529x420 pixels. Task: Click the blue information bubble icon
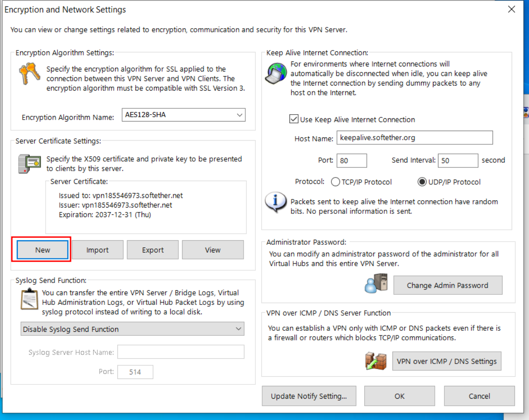pyautogui.click(x=275, y=202)
